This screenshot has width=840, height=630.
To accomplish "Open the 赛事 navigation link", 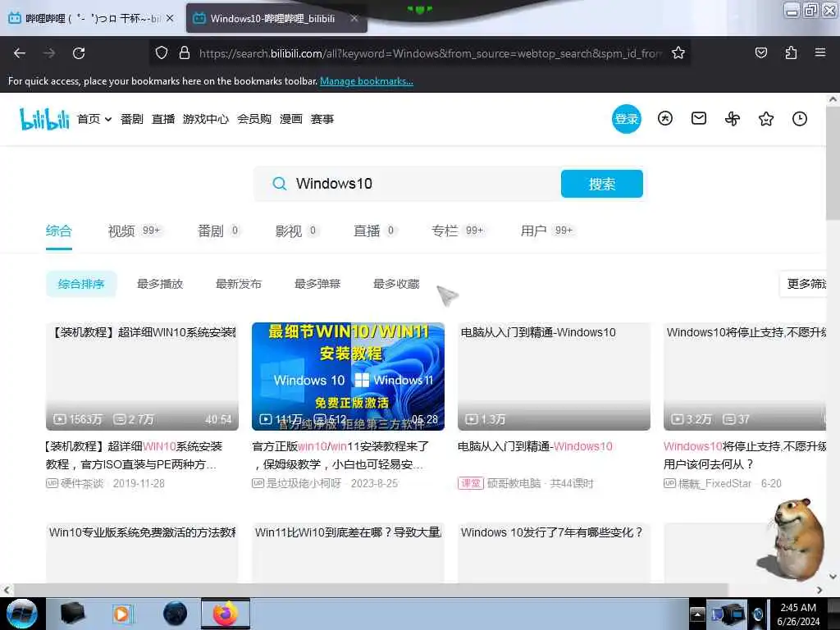I will 322,119.
